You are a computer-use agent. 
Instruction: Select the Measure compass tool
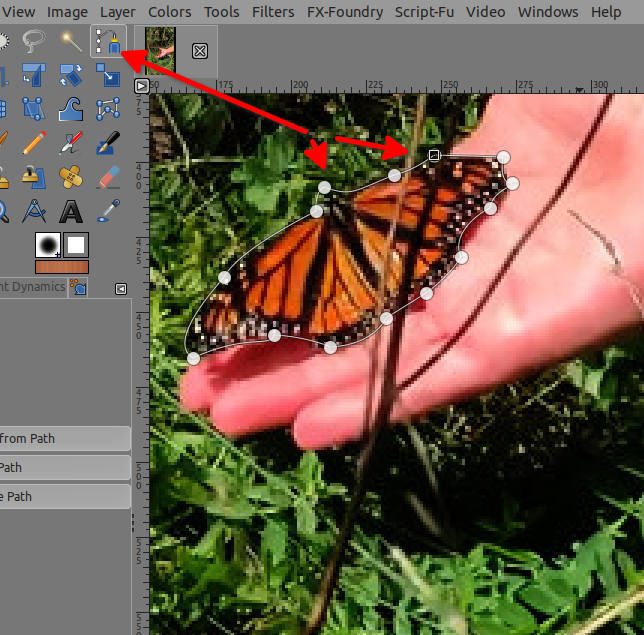point(33,211)
